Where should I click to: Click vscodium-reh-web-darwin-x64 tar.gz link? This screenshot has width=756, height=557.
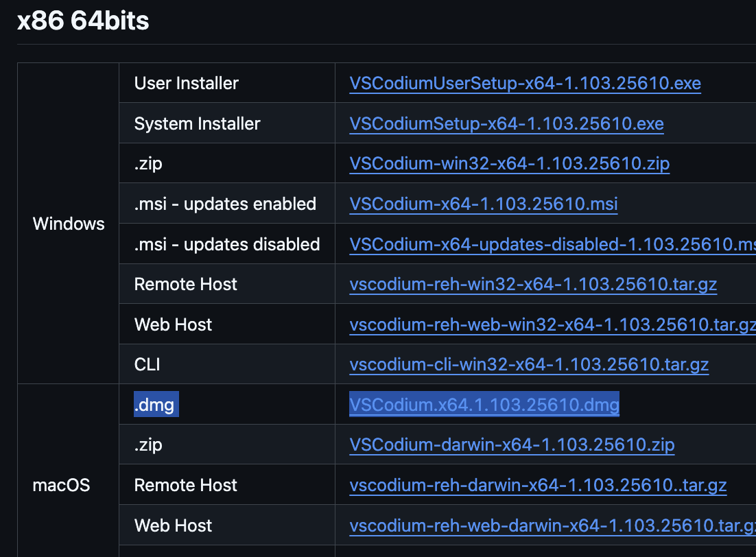click(552, 525)
